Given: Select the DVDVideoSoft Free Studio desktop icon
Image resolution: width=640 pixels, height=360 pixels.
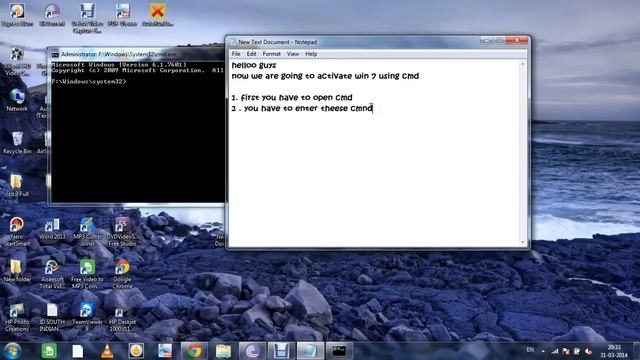Looking at the screenshot, I should [x=122, y=231].
